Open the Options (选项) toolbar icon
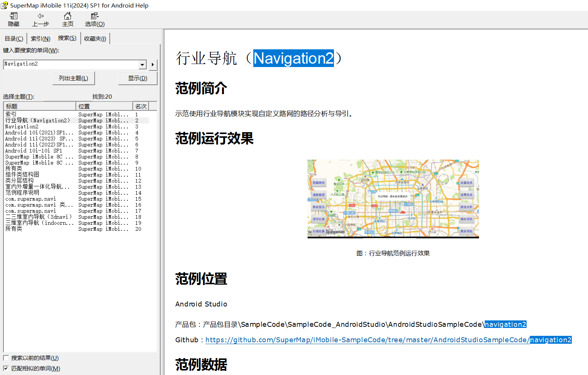Screen dimensions: 588x375 95,16
